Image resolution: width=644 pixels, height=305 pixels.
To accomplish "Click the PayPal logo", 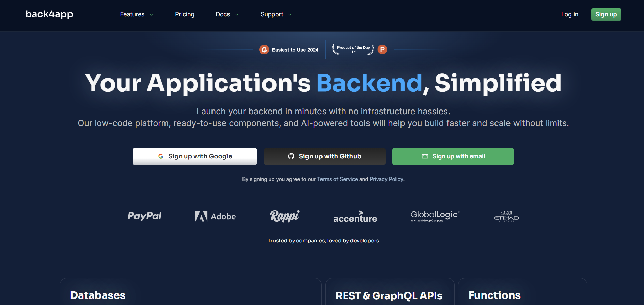I will click(x=144, y=216).
